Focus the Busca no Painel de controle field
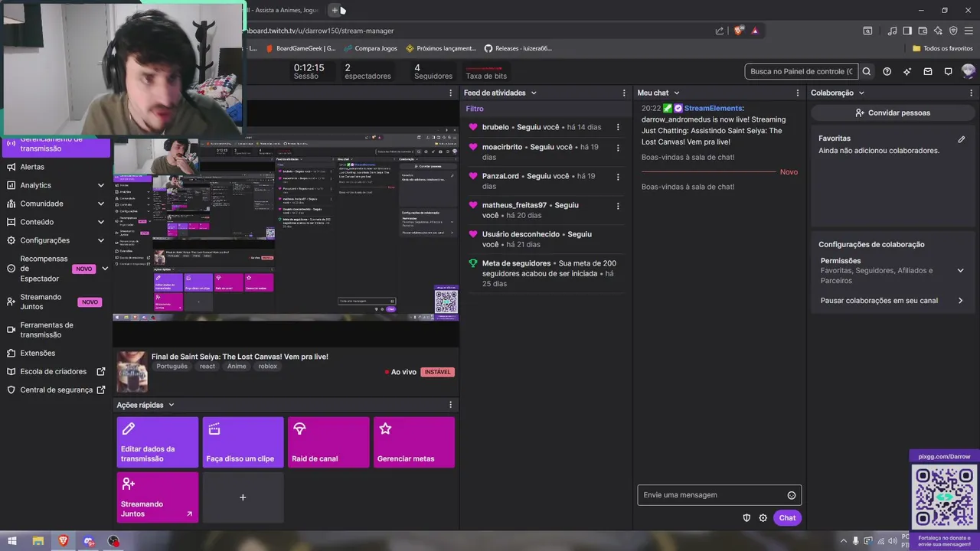Screen dimensions: 980x551 pyautogui.click(x=802, y=71)
